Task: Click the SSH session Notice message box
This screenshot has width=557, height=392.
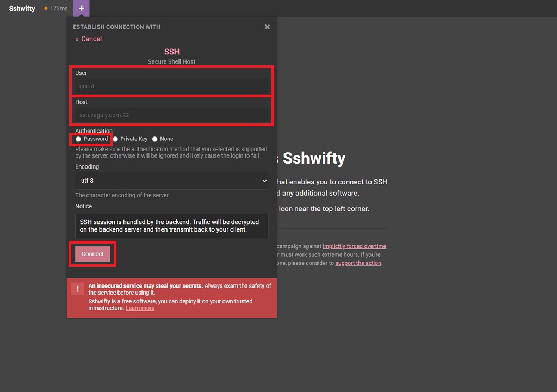Action: tap(171, 226)
